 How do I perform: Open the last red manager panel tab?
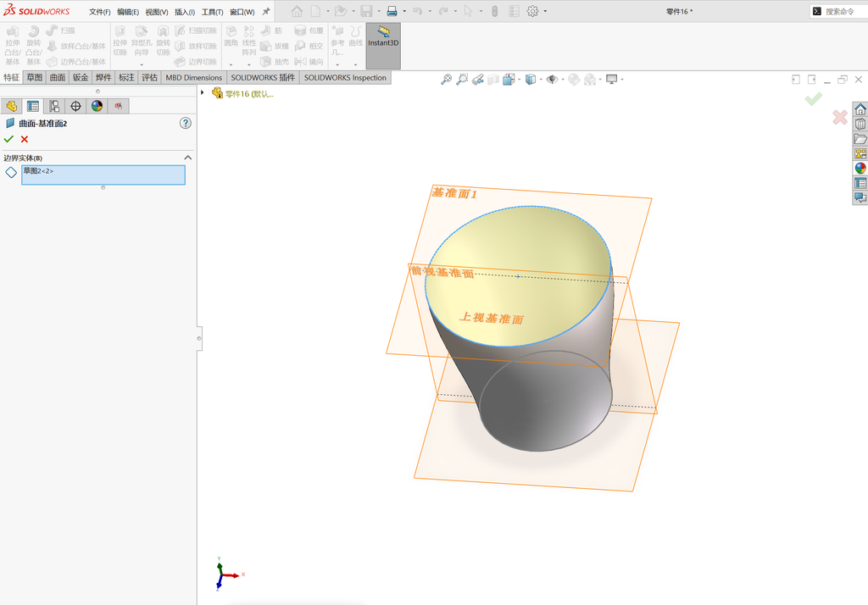[x=119, y=106]
